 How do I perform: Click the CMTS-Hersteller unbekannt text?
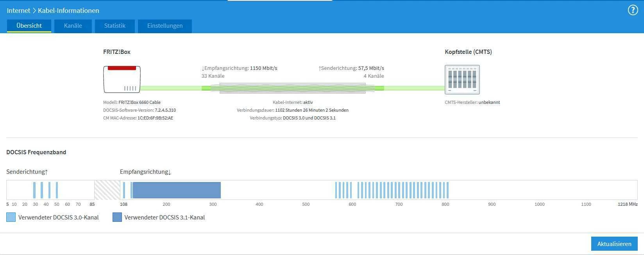(472, 102)
